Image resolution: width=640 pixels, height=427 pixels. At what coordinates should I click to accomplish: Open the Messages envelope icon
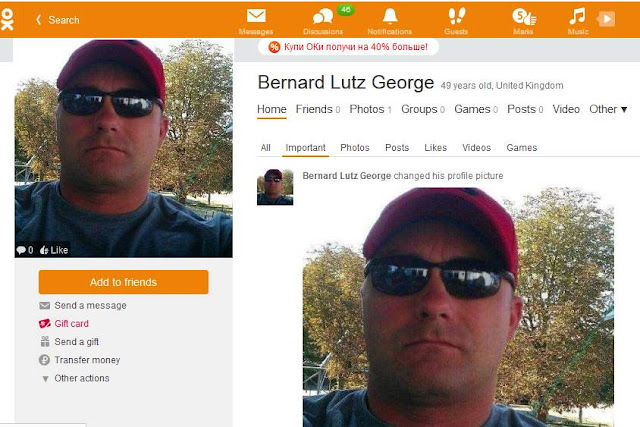point(256,16)
